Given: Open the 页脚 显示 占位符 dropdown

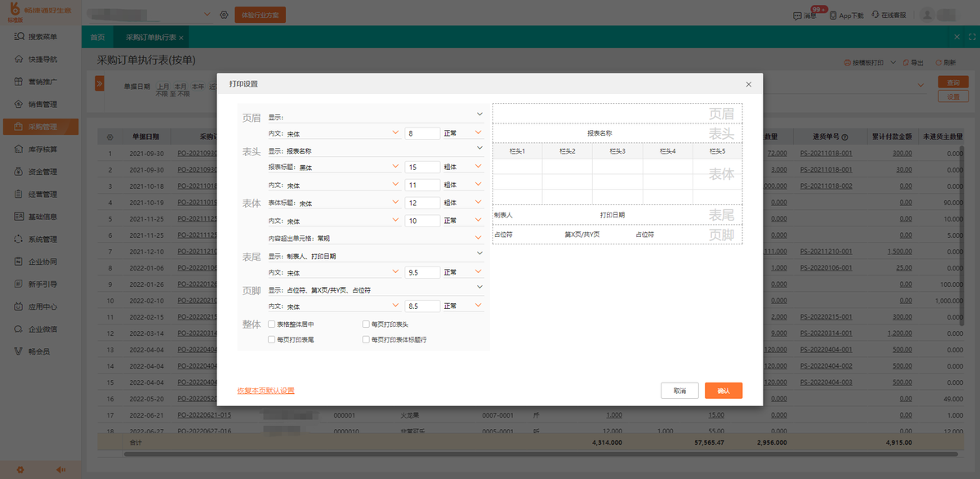Looking at the screenshot, I should [376, 290].
